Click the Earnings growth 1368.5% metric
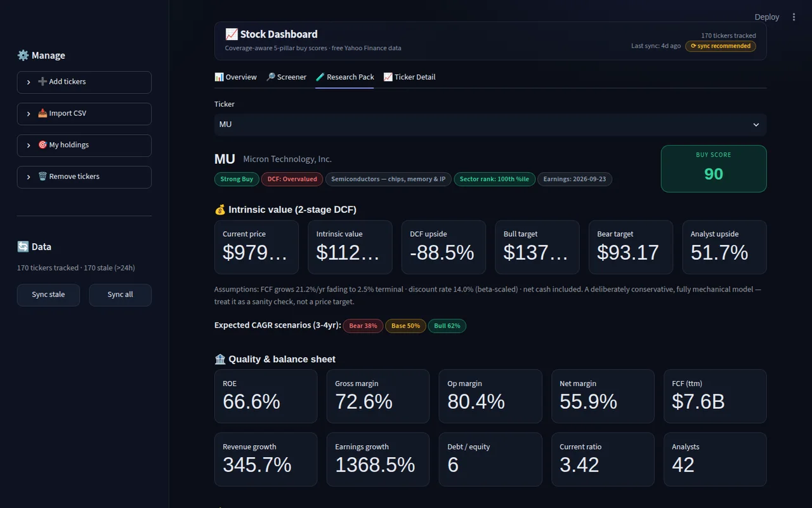This screenshot has height=508, width=812. [x=378, y=459]
